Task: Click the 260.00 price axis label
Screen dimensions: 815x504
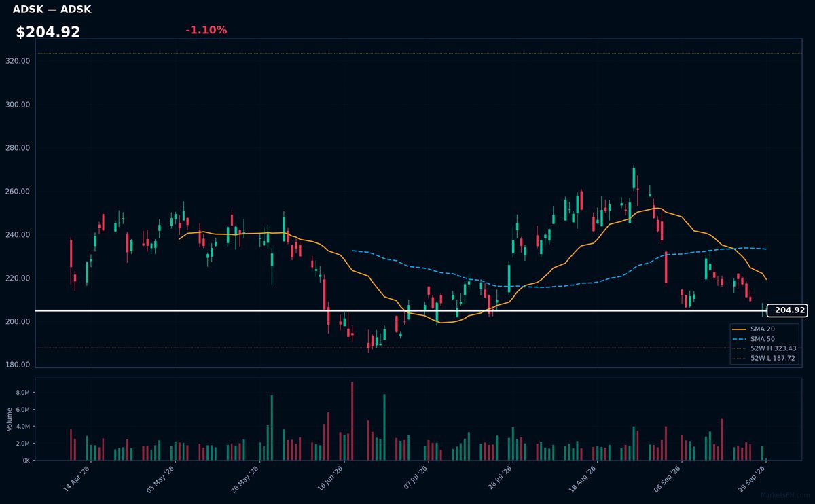Action: click(18, 192)
